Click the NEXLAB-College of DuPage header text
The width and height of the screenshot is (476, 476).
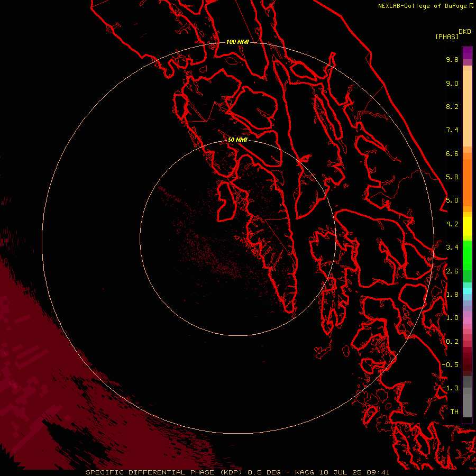[x=423, y=6]
